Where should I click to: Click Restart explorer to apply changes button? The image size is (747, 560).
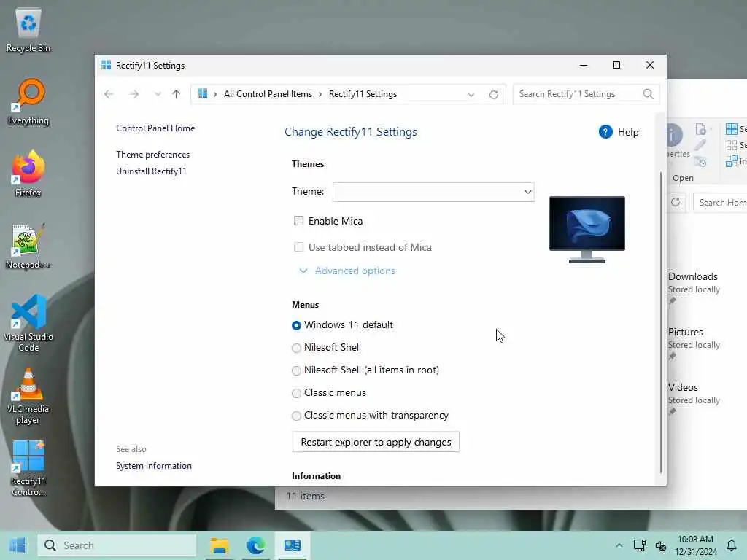(x=376, y=442)
